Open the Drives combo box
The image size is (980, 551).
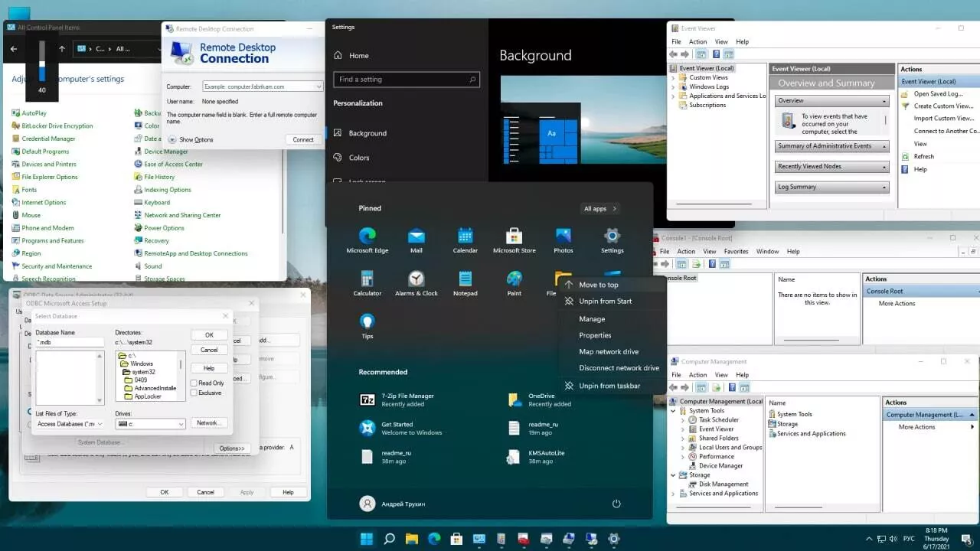click(150, 424)
